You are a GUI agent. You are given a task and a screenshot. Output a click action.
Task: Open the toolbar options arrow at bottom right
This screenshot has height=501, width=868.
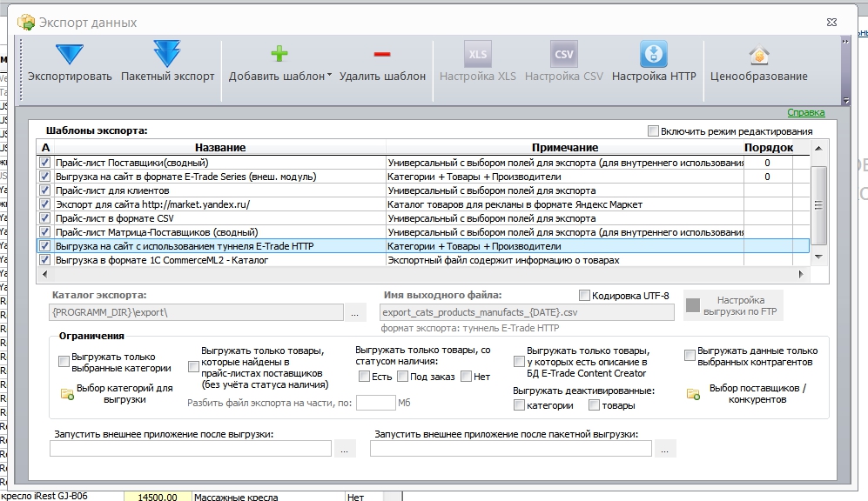[x=845, y=100]
